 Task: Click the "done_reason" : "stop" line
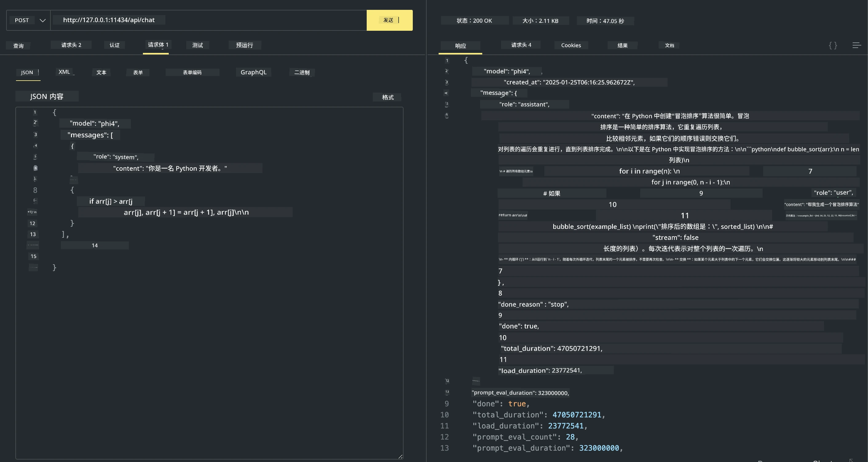533,305
